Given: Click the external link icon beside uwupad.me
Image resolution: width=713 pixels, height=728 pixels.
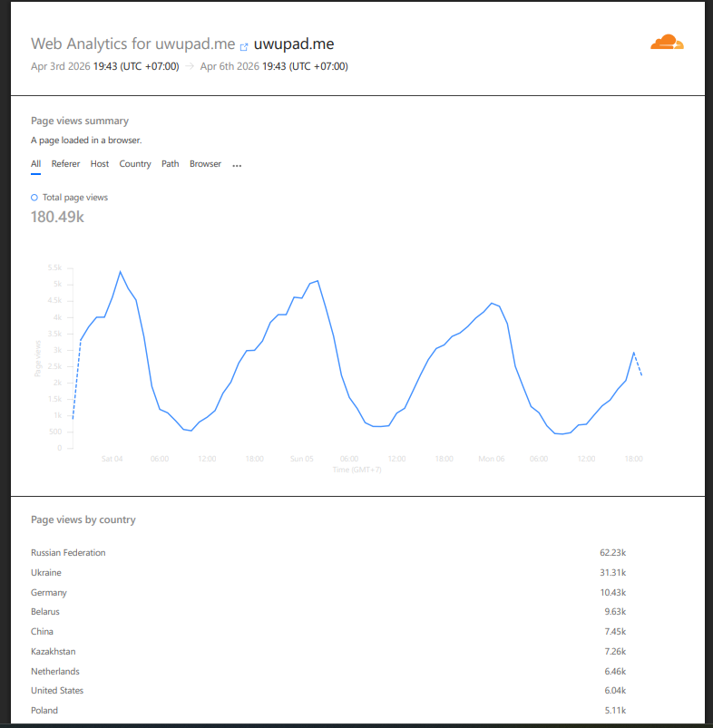Looking at the screenshot, I should coord(244,45).
